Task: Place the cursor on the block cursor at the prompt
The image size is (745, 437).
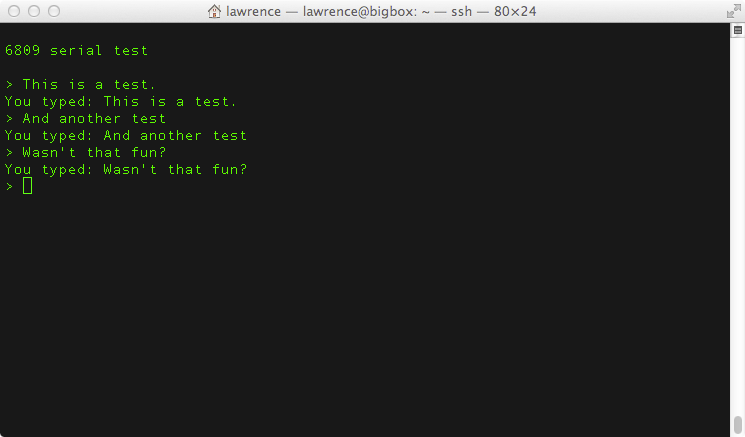Action: click(28, 186)
